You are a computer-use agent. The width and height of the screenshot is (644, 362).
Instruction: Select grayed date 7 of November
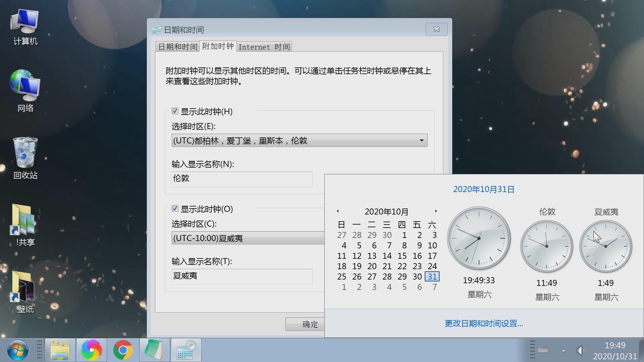coord(434,287)
